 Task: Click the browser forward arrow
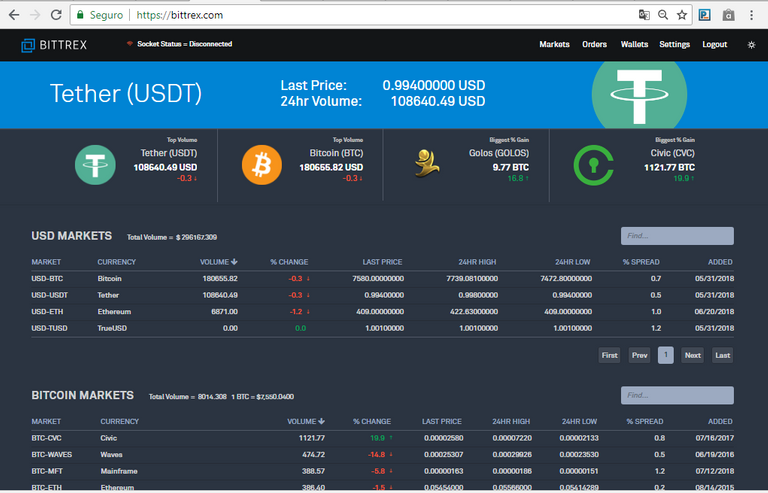click(35, 15)
